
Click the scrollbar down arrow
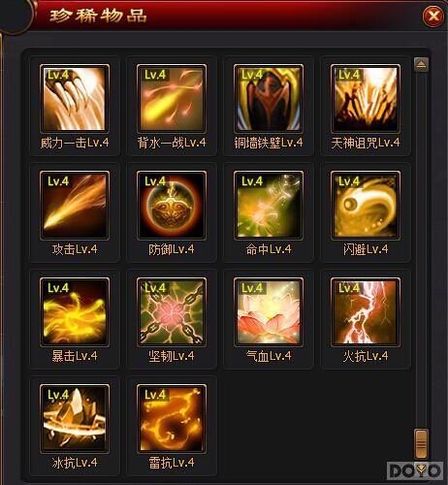(x=421, y=468)
